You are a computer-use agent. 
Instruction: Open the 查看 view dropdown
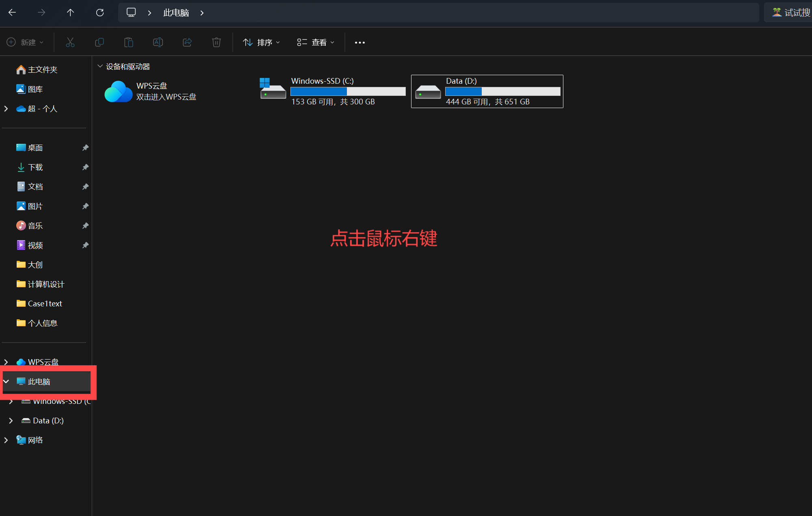(x=316, y=42)
